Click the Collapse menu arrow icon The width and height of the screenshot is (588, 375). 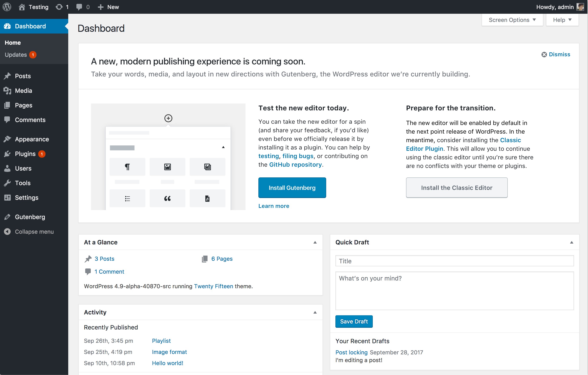7,232
